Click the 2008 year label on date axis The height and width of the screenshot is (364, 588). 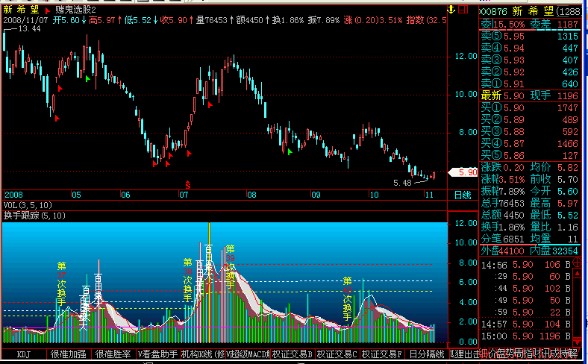13,195
